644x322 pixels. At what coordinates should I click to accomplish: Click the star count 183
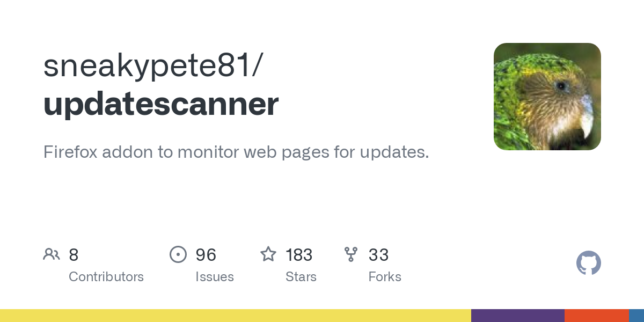299,255
